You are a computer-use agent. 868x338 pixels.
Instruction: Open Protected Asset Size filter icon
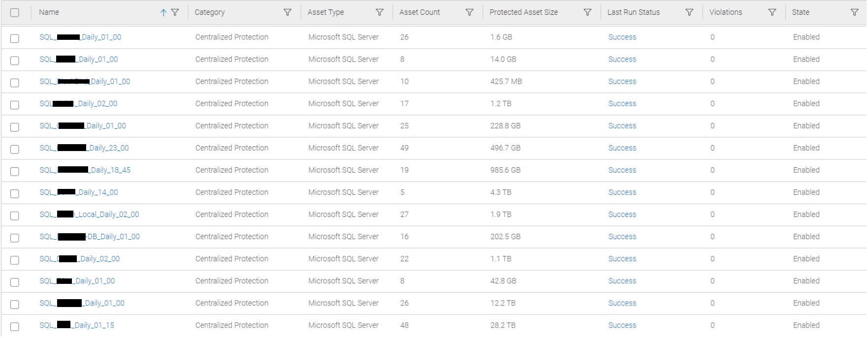[587, 12]
